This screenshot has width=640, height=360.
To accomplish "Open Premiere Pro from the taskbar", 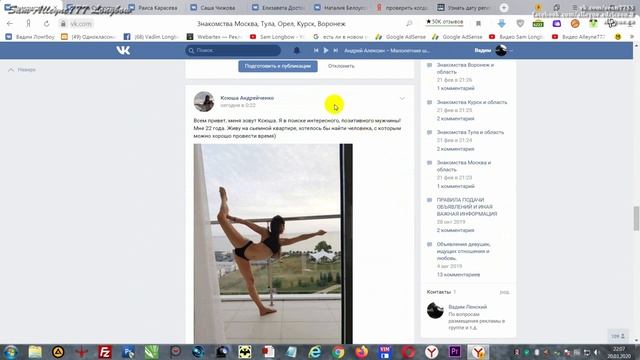I will tap(455, 352).
